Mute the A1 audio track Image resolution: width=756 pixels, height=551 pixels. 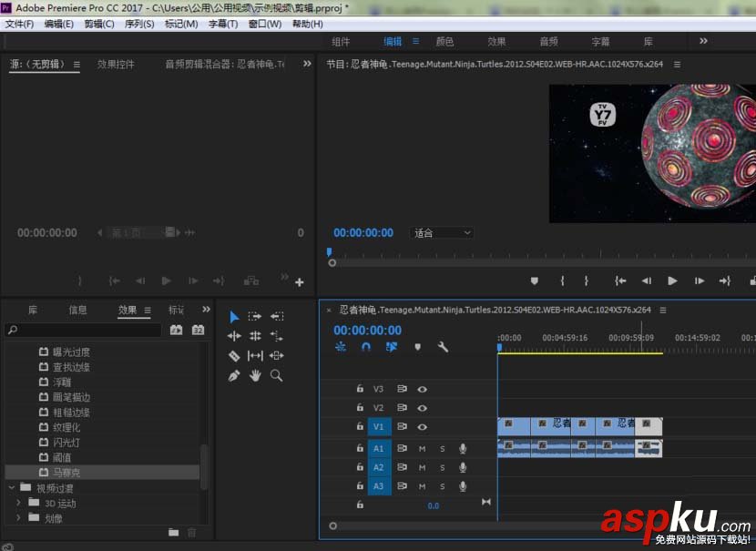(x=422, y=449)
